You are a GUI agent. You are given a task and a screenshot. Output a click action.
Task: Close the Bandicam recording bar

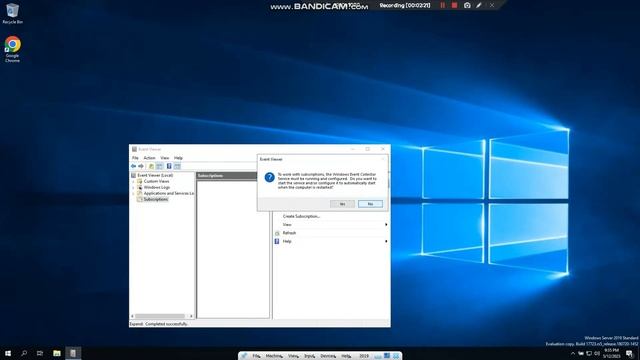(492, 5)
